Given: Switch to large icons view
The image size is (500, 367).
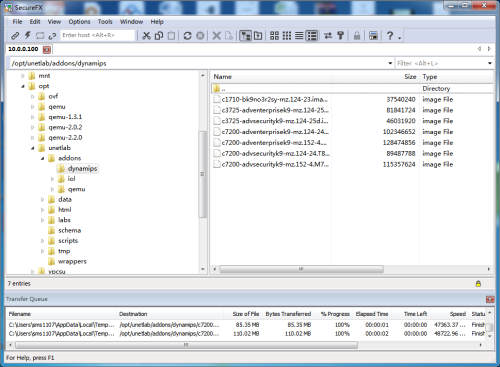Looking at the screenshot, I should pos(274,35).
